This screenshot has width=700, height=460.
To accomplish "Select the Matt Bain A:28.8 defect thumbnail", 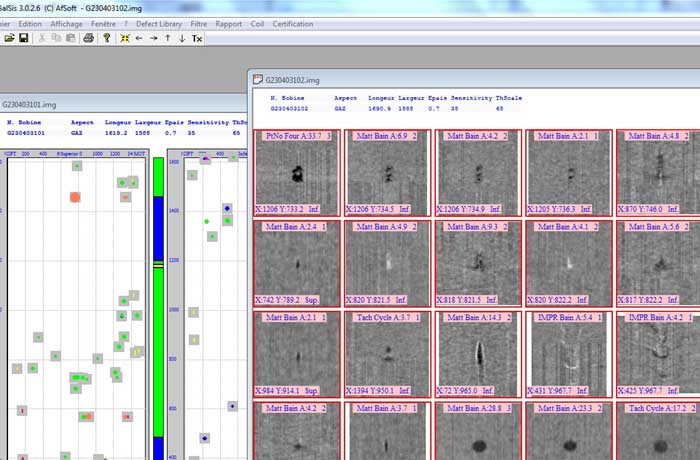I will 478,431.
